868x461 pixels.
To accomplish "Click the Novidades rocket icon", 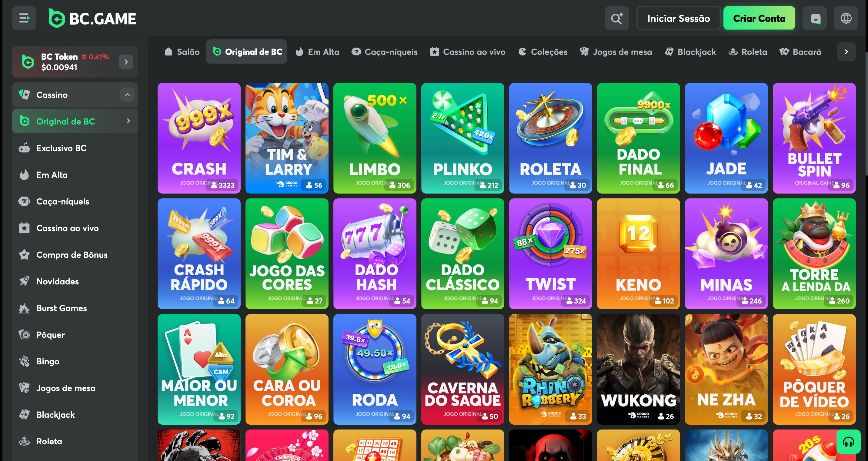I will (24, 281).
